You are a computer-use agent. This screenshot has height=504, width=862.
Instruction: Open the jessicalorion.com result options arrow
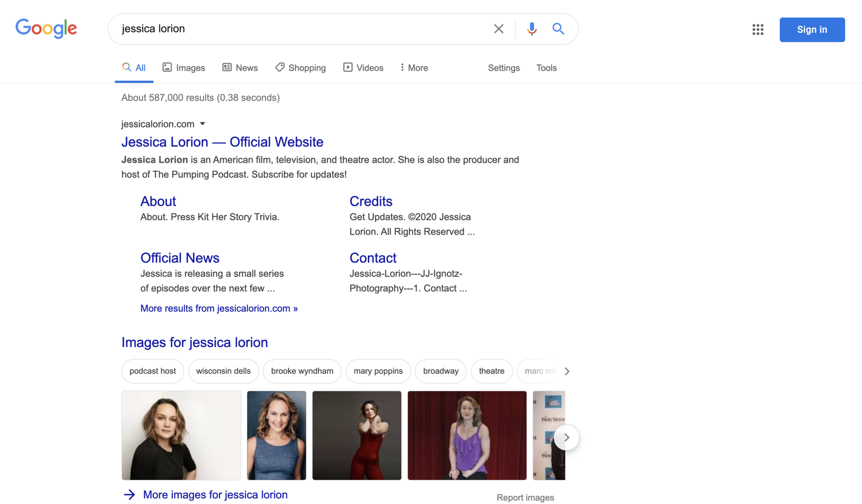(202, 124)
